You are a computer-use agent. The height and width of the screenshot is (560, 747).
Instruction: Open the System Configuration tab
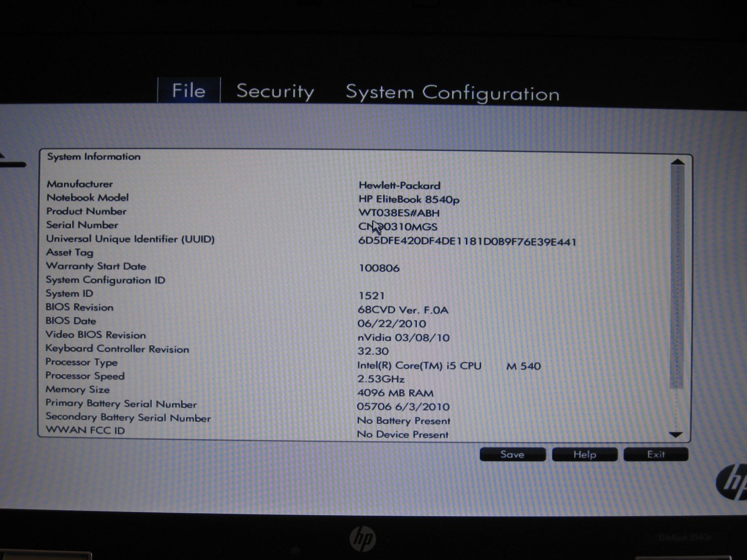[452, 93]
